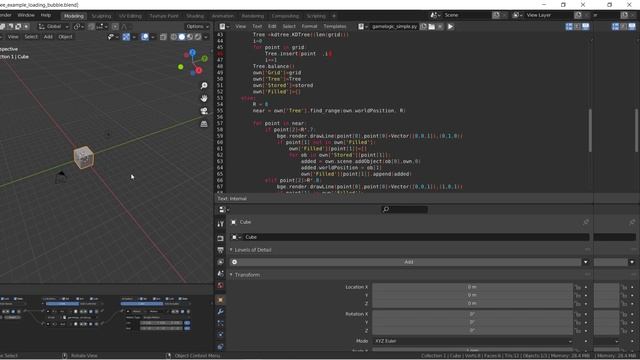Viewport: 640px width, 360px height.
Task: Toggle camera view icon in the viewport
Action: pyautogui.click(x=204, y=111)
